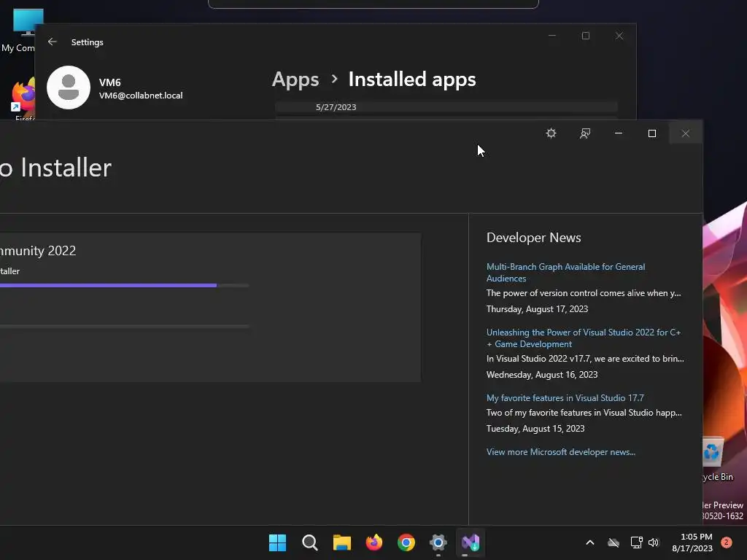Click the second install progress bar
Screen dimensions: 747x560
tap(124, 326)
